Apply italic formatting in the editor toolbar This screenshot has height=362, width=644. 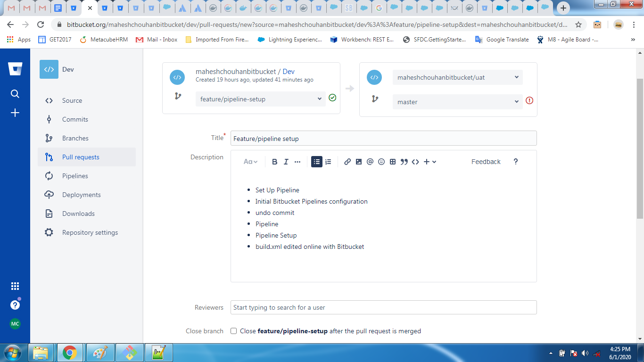pyautogui.click(x=286, y=161)
